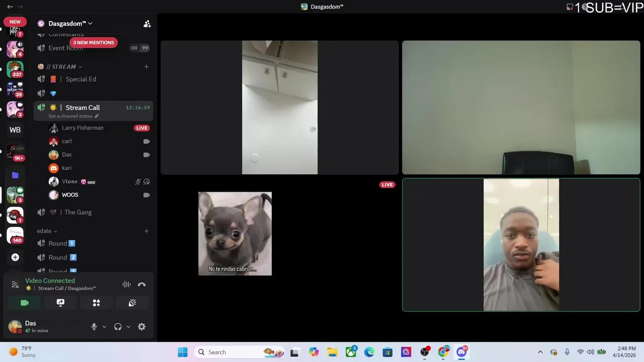This screenshot has height=362, width=644.
Task: Open server with 140 badge
Action: click(x=15, y=235)
